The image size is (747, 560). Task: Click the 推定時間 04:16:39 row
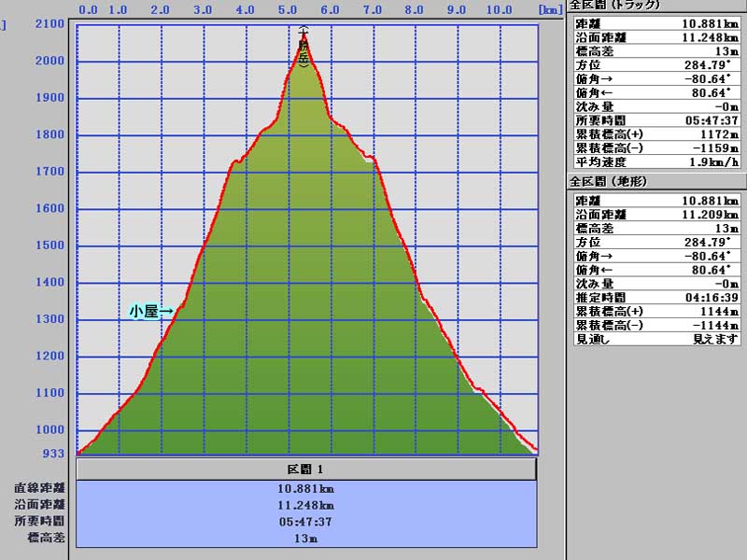pos(657,298)
